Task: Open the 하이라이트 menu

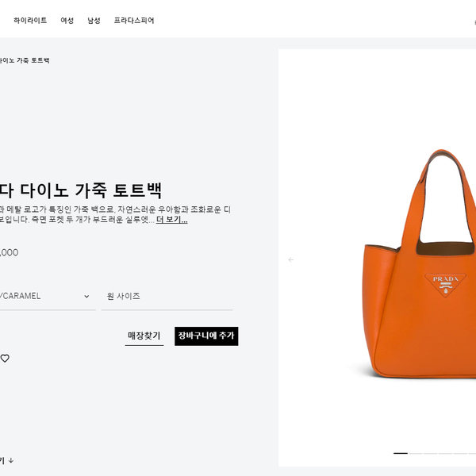Action: tap(30, 21)
